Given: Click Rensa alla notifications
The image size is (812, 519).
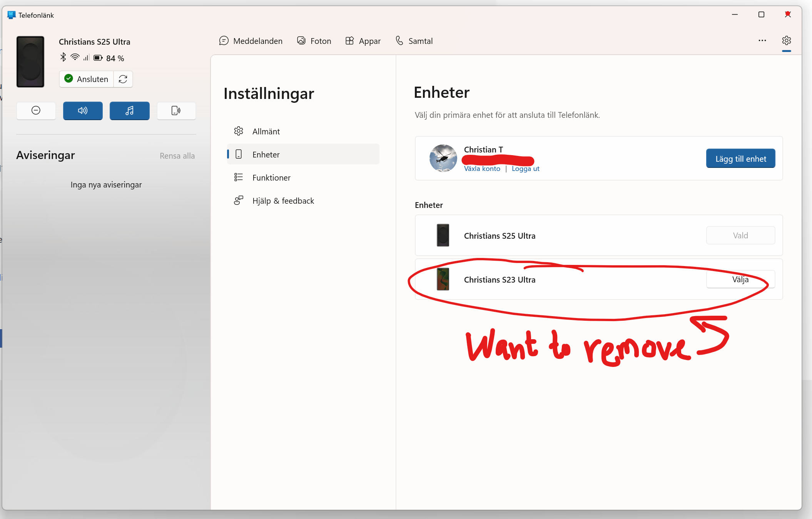Looking at the screenshot, I should coord(177,156).
